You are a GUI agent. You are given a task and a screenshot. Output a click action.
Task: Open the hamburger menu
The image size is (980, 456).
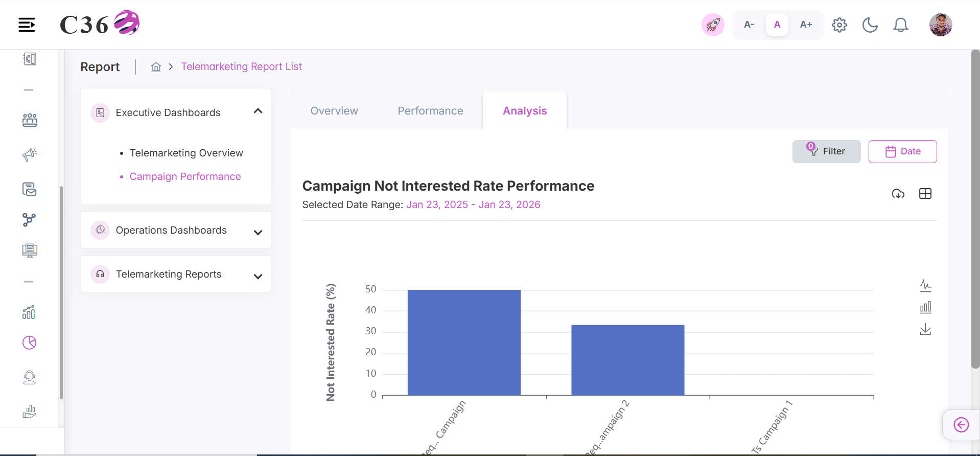(27, 25)
